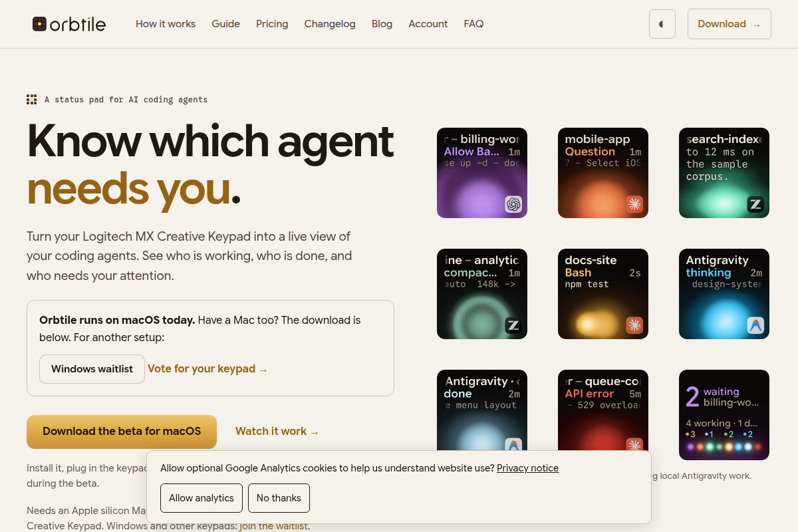Viewport: 798px width, 532px height.
Task: Select the search-index tile
Action: click(x=724, y=173)
